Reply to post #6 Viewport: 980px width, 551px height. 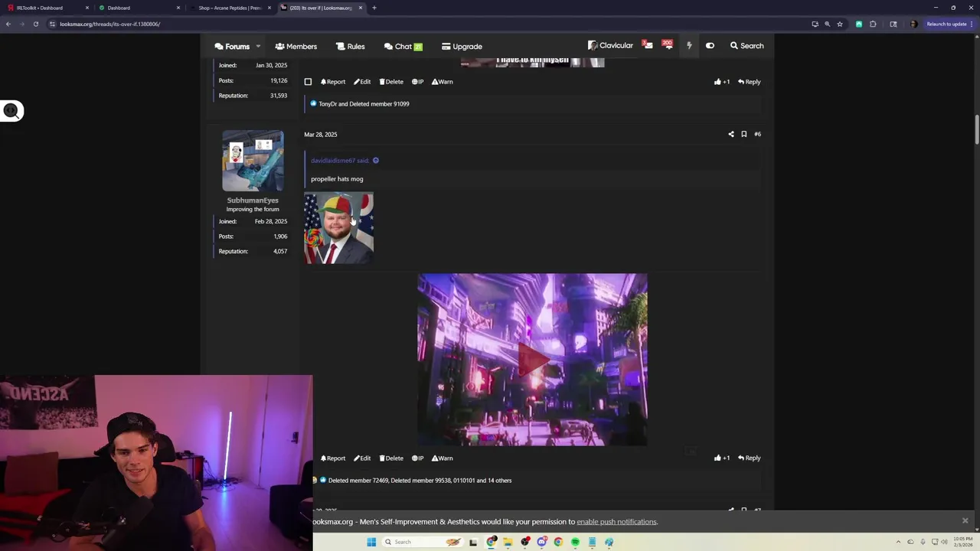tap(750, 458)
